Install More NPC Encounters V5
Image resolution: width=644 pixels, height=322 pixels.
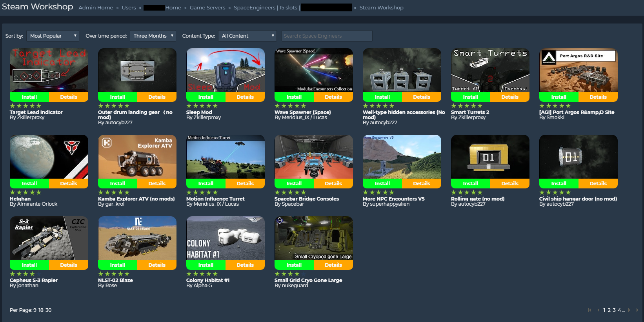pos(382,183)
